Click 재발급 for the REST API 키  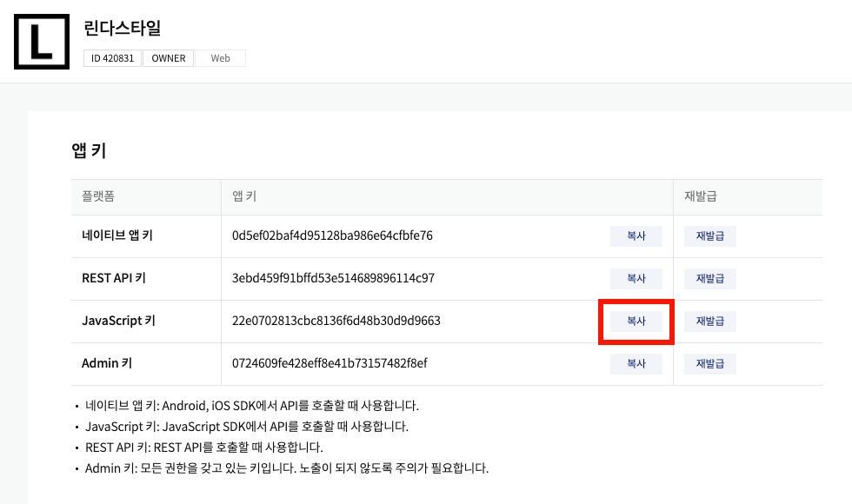(x=710, y=279)
